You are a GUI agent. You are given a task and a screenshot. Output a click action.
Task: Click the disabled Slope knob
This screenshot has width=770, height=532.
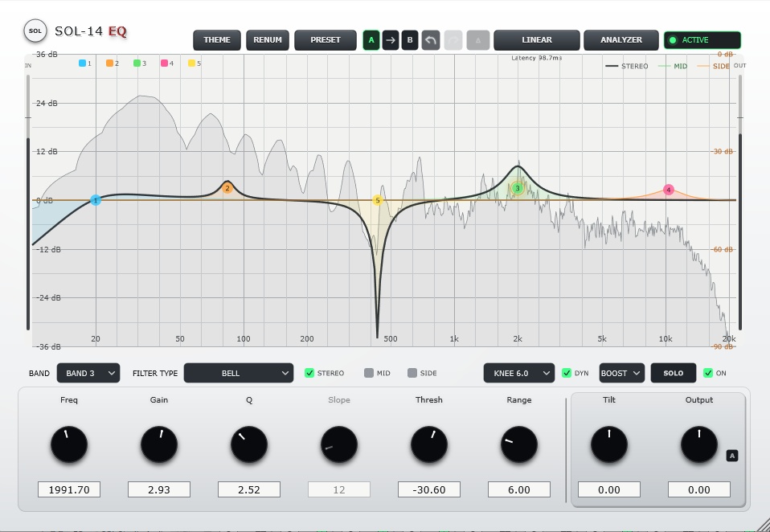click(x=339, y=444)
